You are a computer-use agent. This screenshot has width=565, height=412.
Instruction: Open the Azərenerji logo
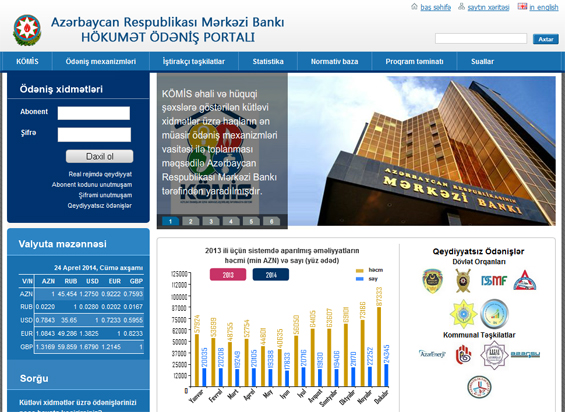[x=432, y=354]
